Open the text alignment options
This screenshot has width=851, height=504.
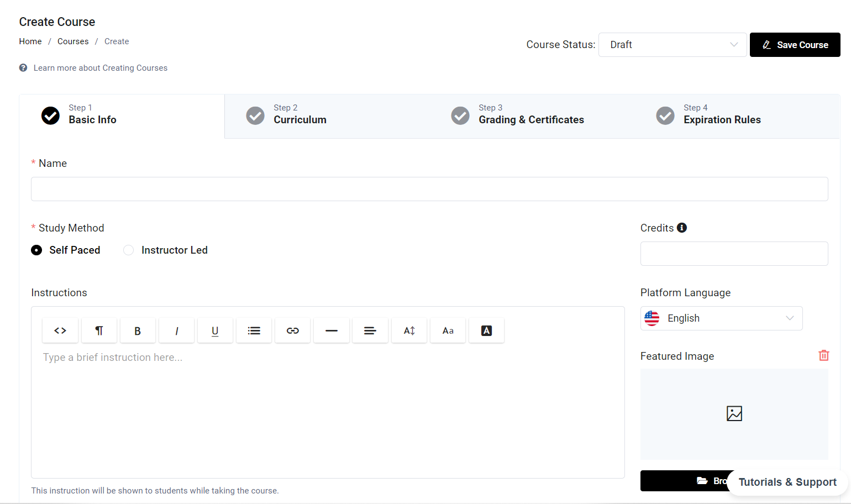(370, 330)
